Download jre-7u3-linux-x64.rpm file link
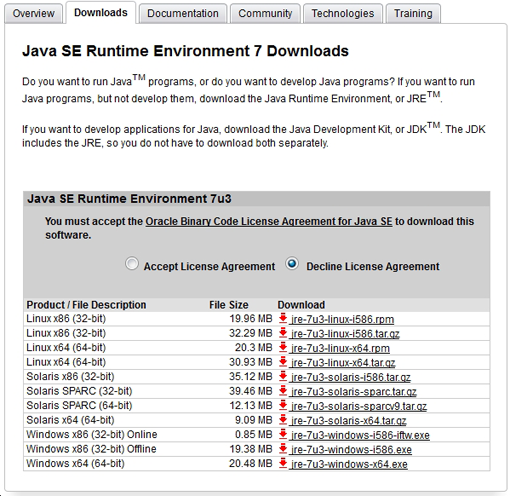510x496 pixels. [x=340, y=348]
